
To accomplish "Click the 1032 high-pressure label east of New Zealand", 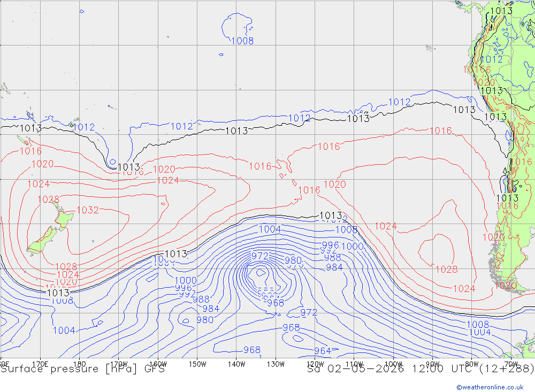I will pyautogui.click(x=88, y=210).
